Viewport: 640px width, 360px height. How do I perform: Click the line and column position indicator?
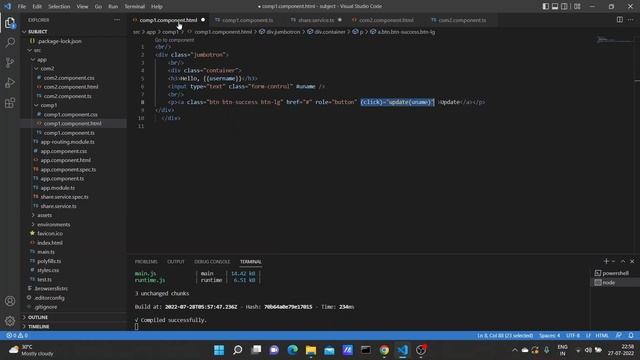tap(505, 336)
